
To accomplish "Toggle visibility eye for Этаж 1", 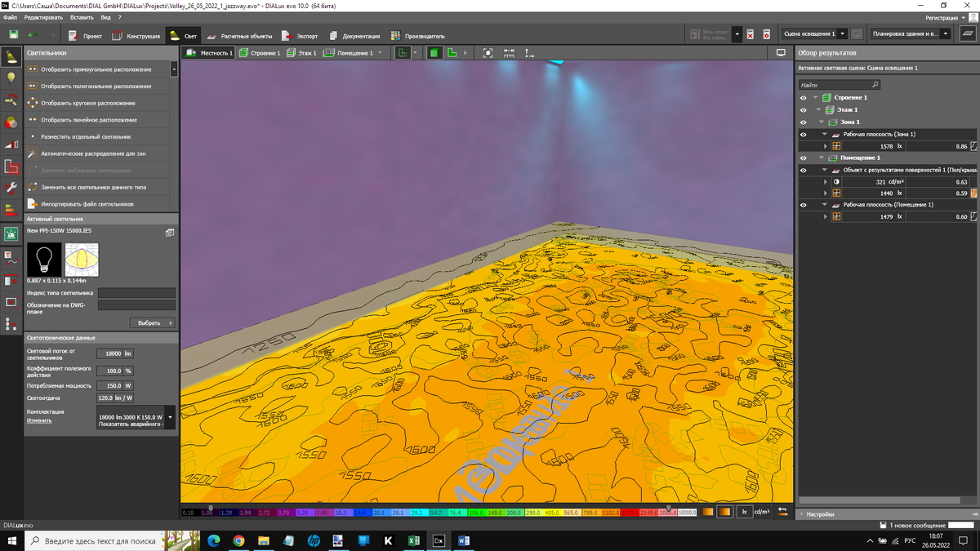I will pos(804,109).
